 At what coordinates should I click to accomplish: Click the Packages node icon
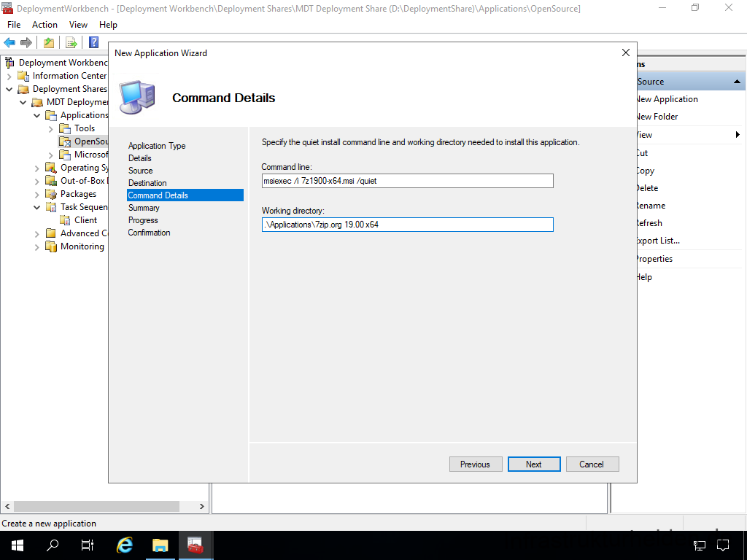tap(51, 194)
